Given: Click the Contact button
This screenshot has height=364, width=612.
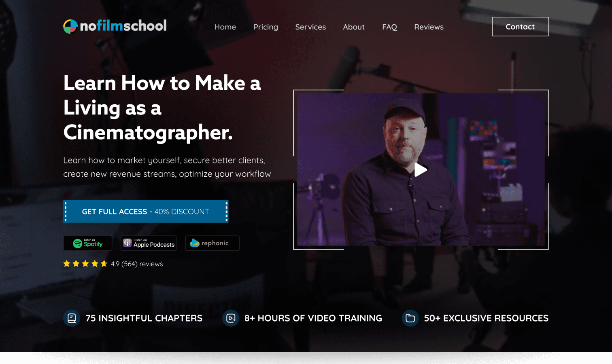Looking at the screenshot, I should tap(520, 27).
